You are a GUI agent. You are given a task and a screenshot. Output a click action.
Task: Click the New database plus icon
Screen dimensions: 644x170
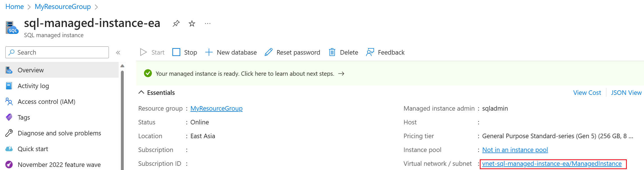(209, 52)
